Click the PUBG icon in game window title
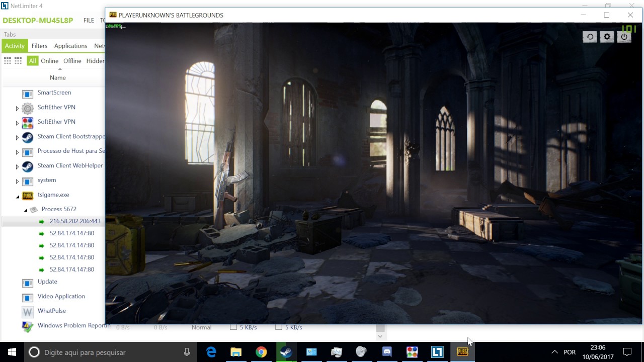644x362 pixels. click(x=113, y=15)
